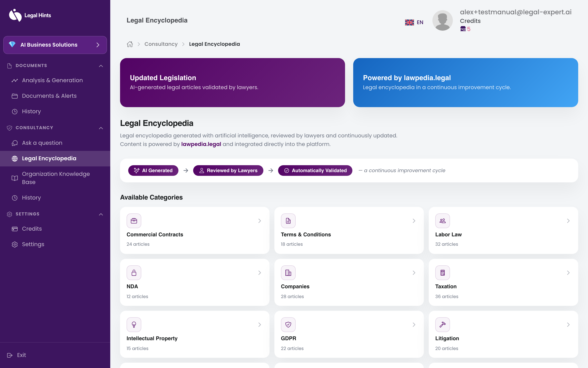Click the credits shop icon beside 5

(x=463, y=29)
